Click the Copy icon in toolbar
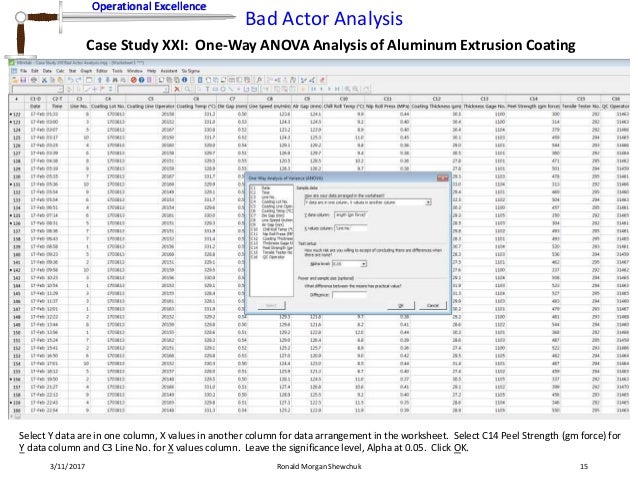This screenshot has width=638, height=479. pyautogui.click(x=52, y=80)
